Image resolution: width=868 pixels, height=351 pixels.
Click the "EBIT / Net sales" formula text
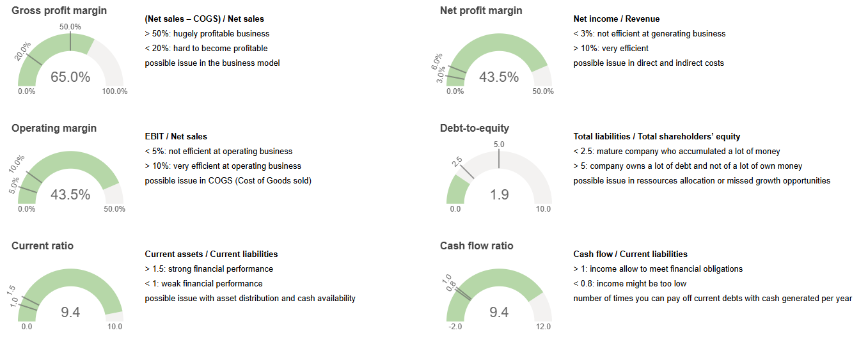(176, 137)
